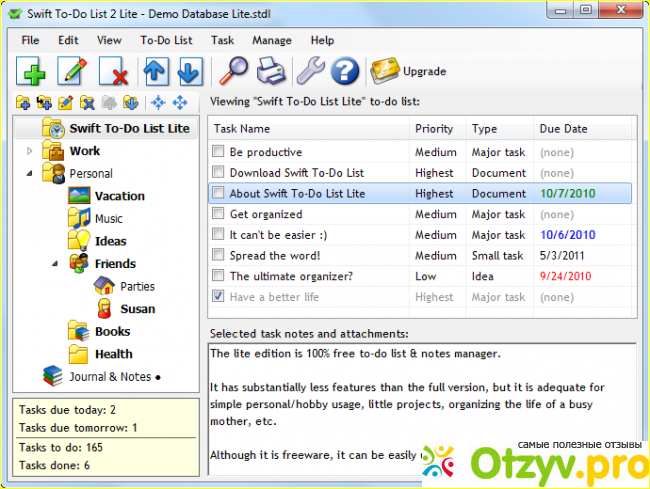650x489 pixels.
Task: Move task up with blue up arrow
Action: [156, 71]
